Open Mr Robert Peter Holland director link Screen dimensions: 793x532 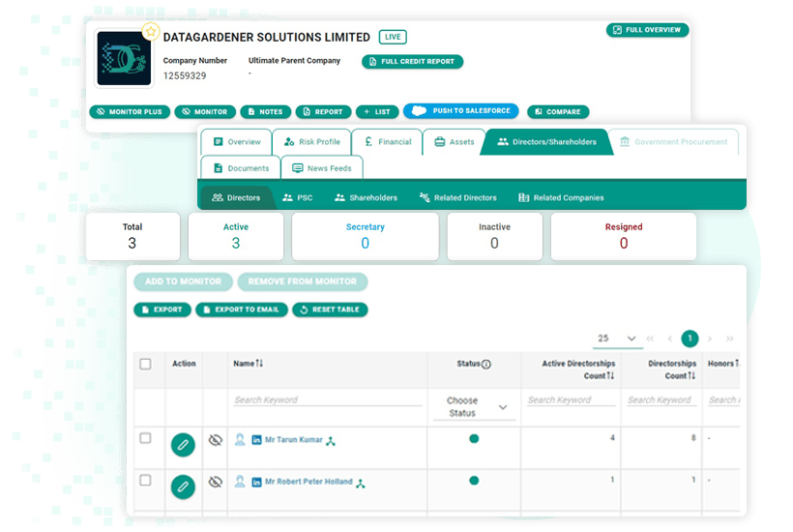(309, 482)
